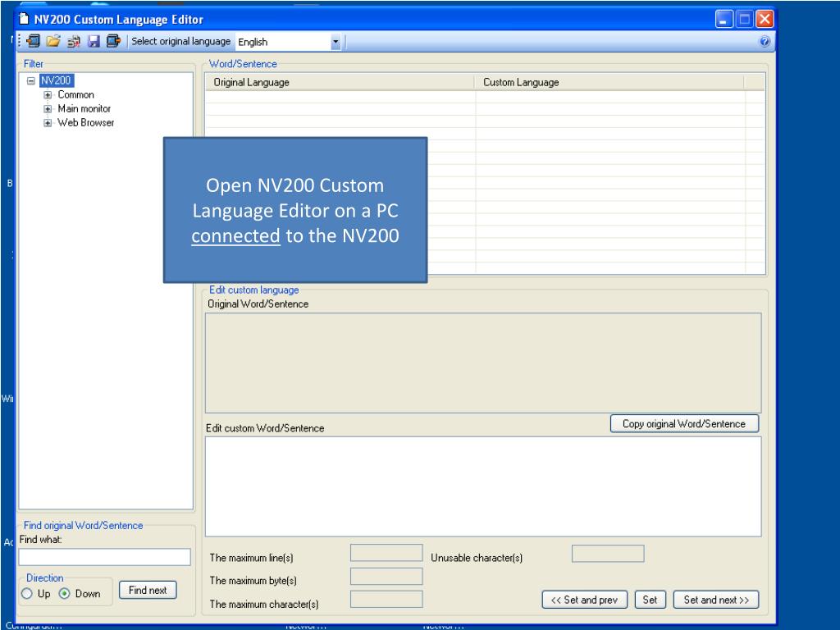Maximize the NV200 Custom Language Editor window

(x=744, y=20)
